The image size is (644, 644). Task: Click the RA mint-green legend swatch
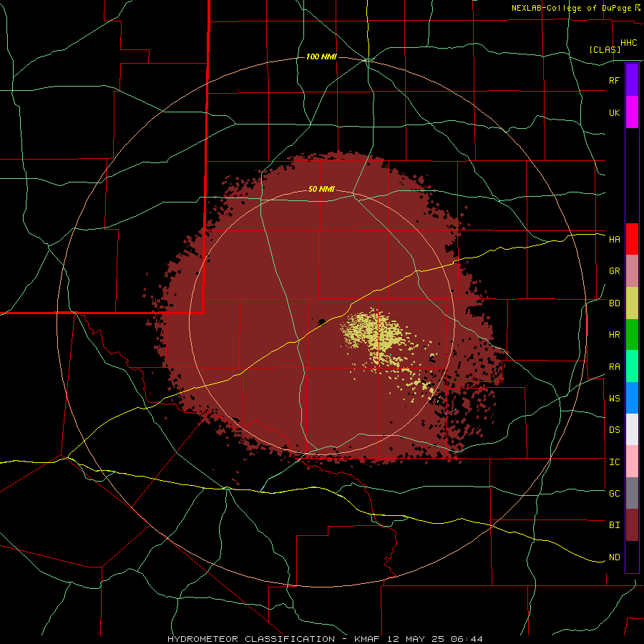(x=632, y=366)
